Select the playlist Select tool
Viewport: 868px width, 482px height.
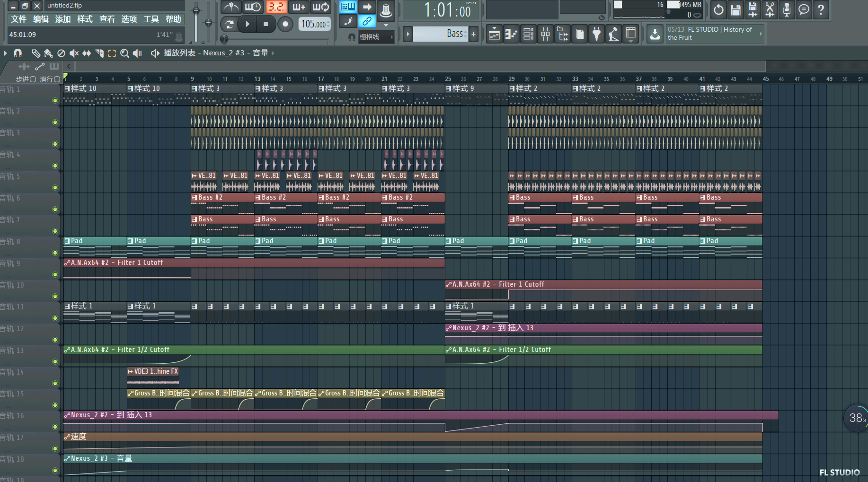coord(112,53)
